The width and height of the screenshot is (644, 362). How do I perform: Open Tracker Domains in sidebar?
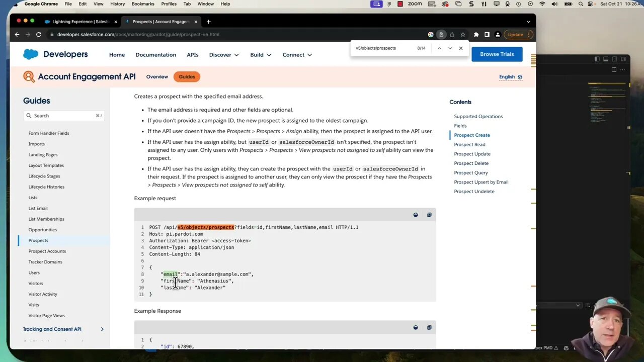(45, 262)
